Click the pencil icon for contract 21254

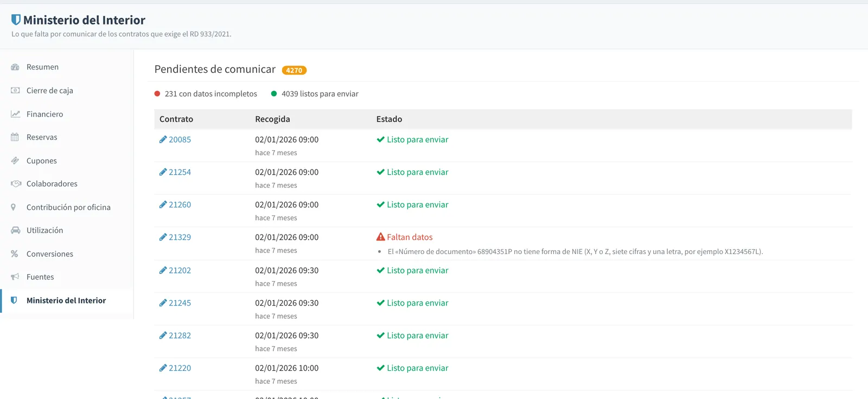point(163,172)
